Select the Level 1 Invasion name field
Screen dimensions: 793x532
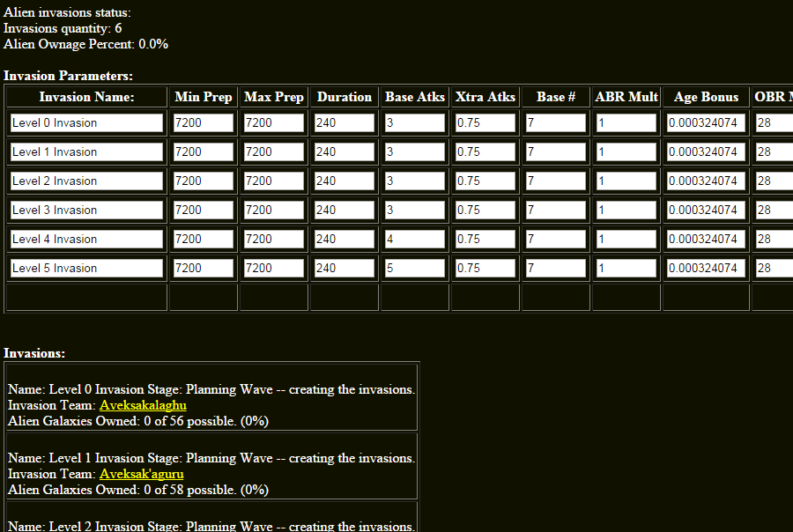tap(86, 152)
